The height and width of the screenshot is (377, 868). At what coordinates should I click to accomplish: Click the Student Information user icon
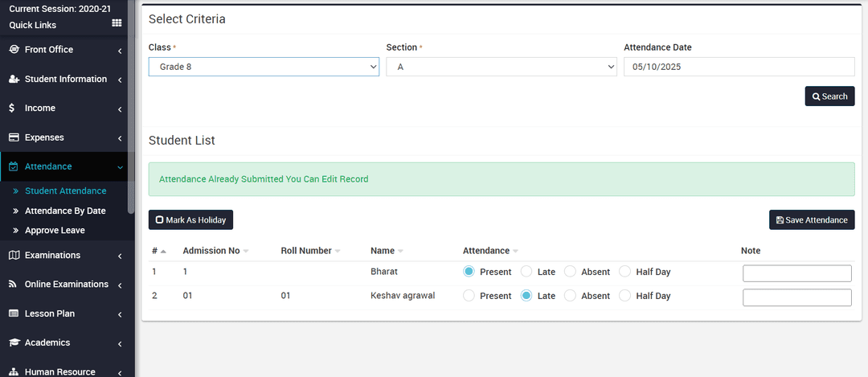(14, 79)
